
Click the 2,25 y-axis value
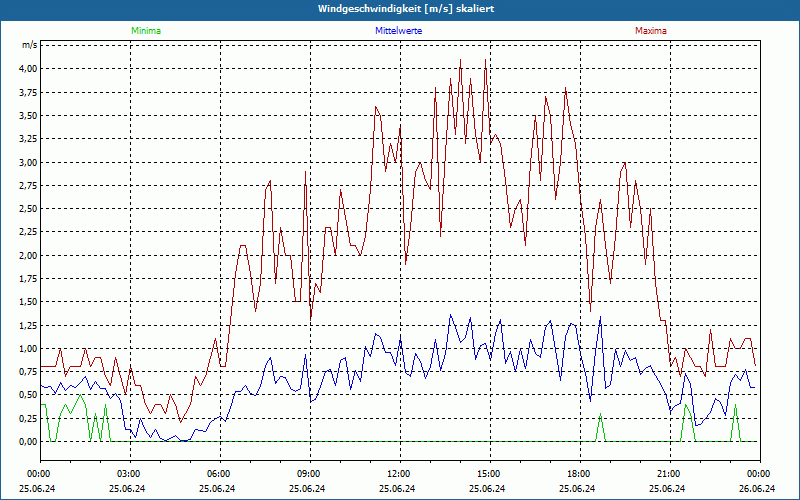[28, 232]
